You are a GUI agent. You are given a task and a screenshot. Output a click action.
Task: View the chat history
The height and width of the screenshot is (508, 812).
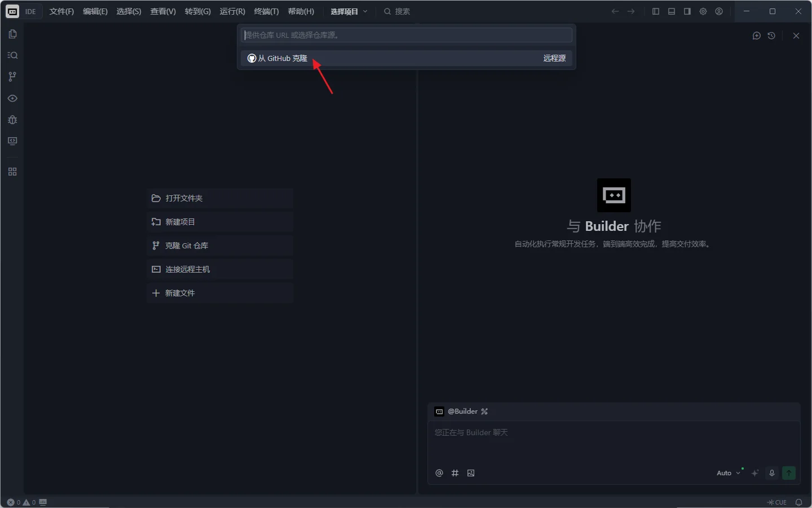pos(772,36)
